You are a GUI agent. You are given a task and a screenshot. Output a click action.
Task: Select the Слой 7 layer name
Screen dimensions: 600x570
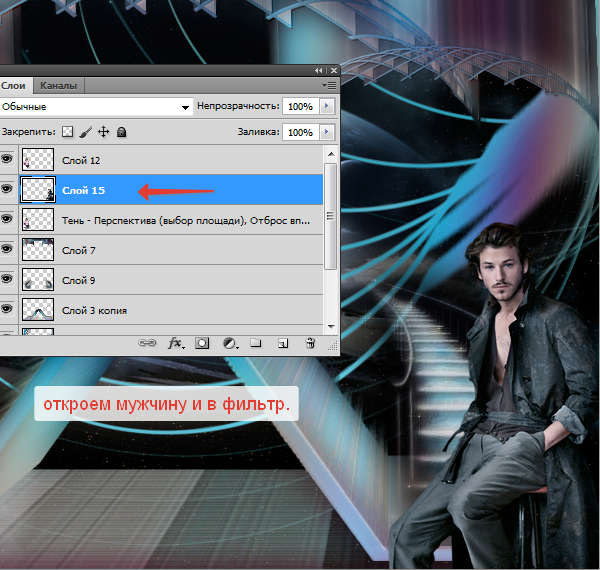(x=79, y=250)
